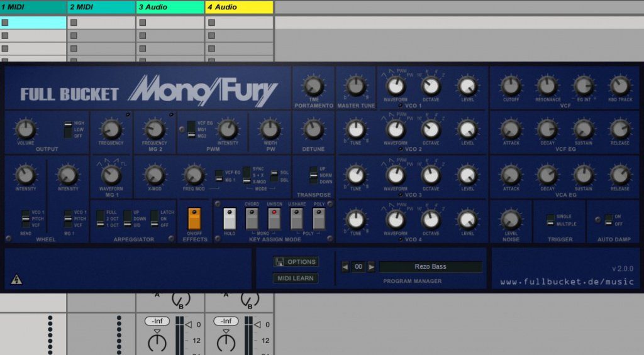
Task: Click the VCO 1 Level knob
Action: click(x=467, y=86)
